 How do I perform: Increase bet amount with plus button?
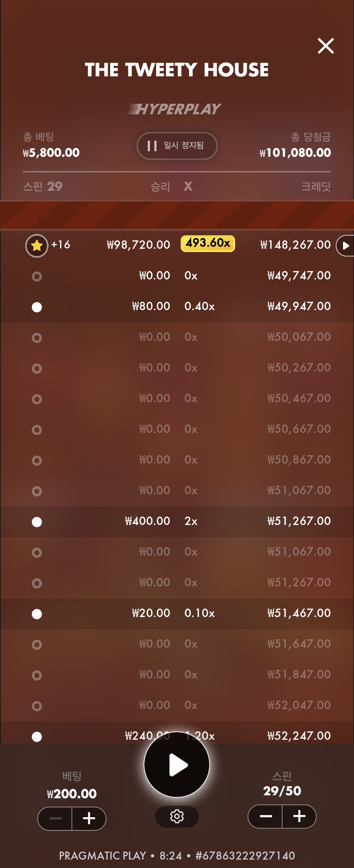[x=89, y=818]
